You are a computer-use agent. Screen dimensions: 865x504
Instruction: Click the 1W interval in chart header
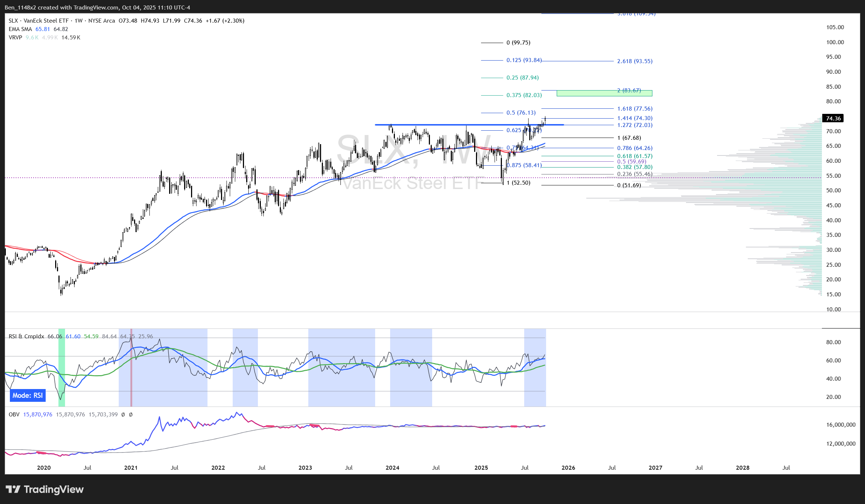coord(79,21)
